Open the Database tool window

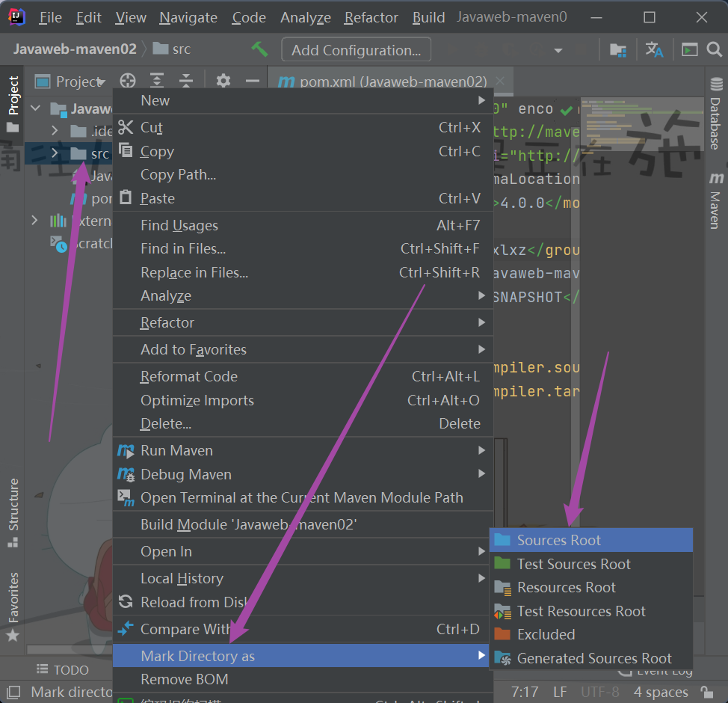click(715, 114)
